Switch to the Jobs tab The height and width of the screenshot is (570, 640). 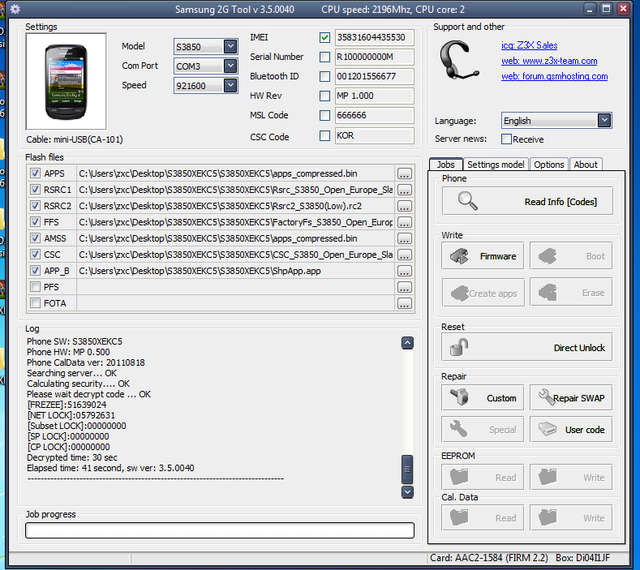446,165
